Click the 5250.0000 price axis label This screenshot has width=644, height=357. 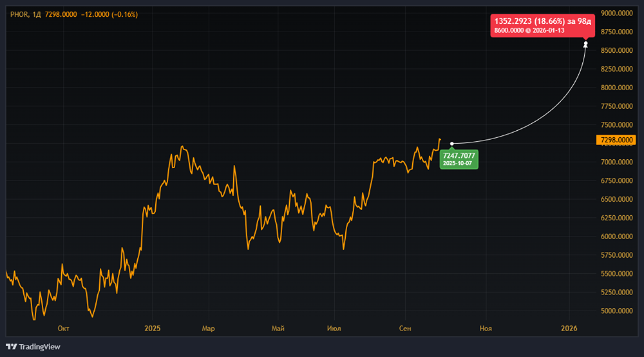(616, 292)
